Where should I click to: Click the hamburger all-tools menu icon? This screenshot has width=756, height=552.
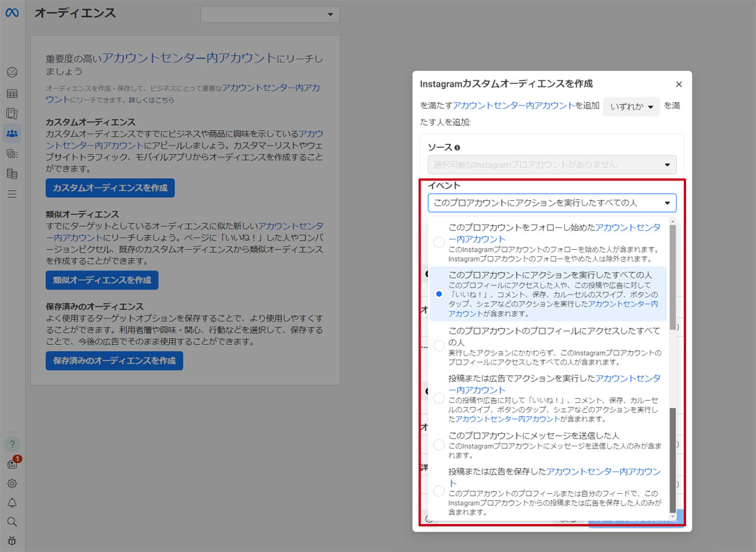coord(12,194)
